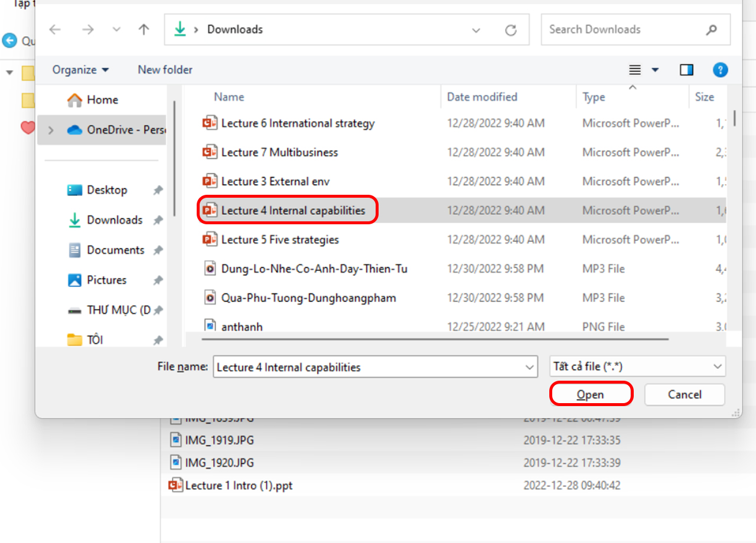Click the Search Downloads field
The image size is (756, 543).
click(636, 30)
